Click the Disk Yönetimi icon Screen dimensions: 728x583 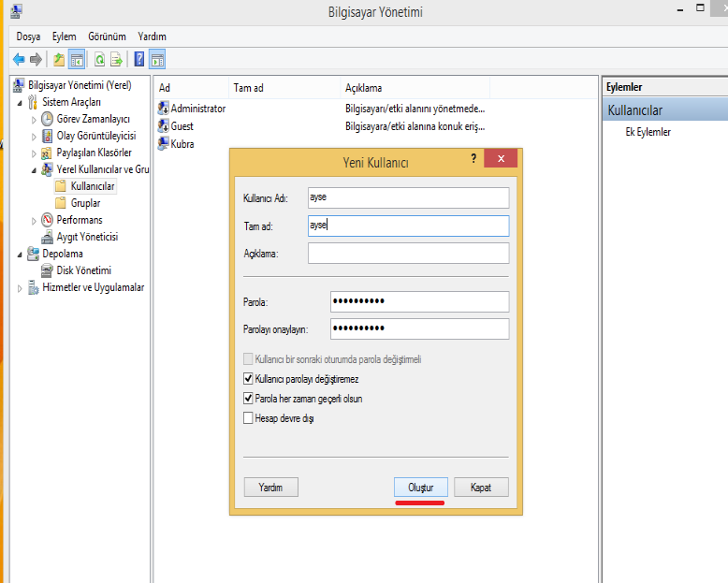pos(47,270)
